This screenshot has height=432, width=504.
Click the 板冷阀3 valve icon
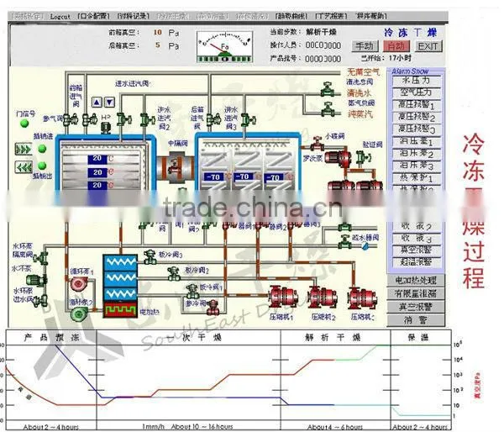[150, 257]
